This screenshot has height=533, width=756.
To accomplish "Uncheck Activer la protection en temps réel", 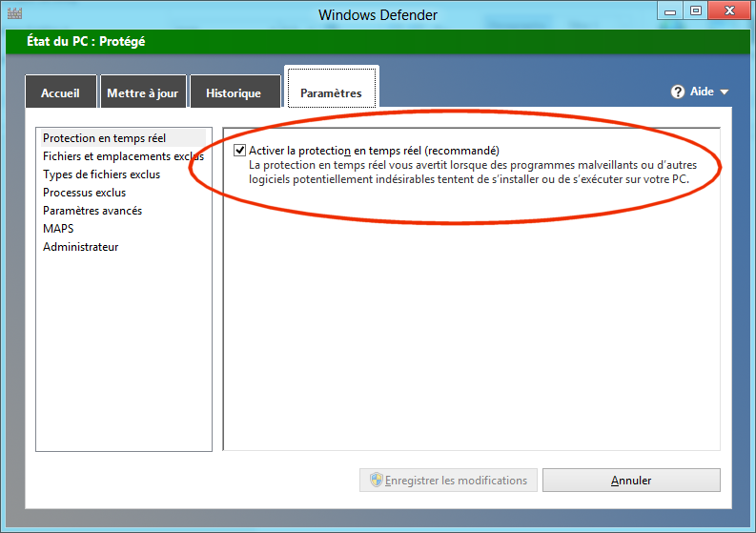I will point(239,150).
